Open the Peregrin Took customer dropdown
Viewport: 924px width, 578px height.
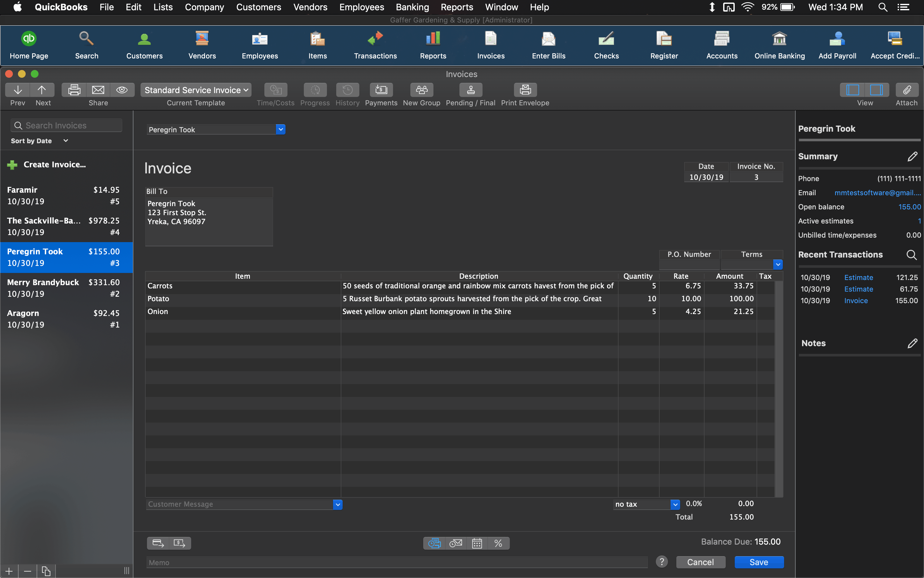(x=281, y=130)
